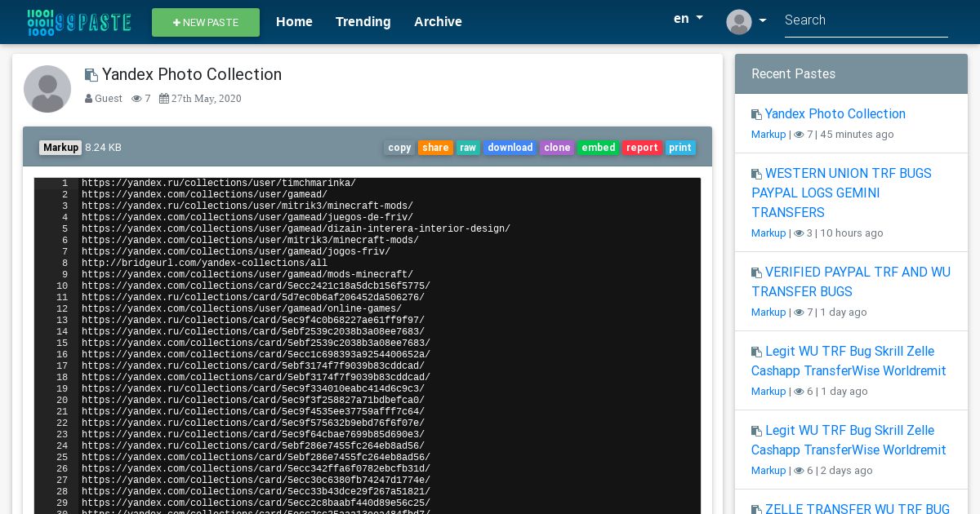Click the views eye icon under title
Image resolution: width=980 pixels, height=514 pixels.
[136, 99]
